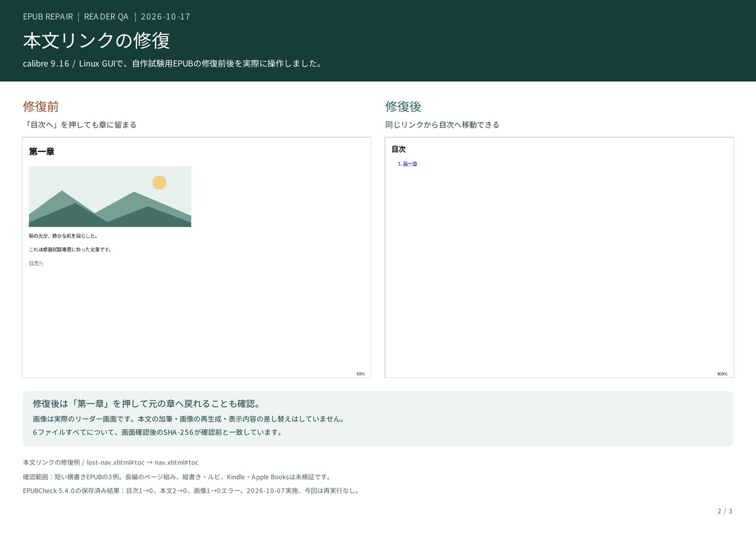Select the footer line 'lost-nav.xhtml#toc → nav.xhtml#toc'
Image resolution: width=756 pixels, height=535 pixels.
pos(143,462)
